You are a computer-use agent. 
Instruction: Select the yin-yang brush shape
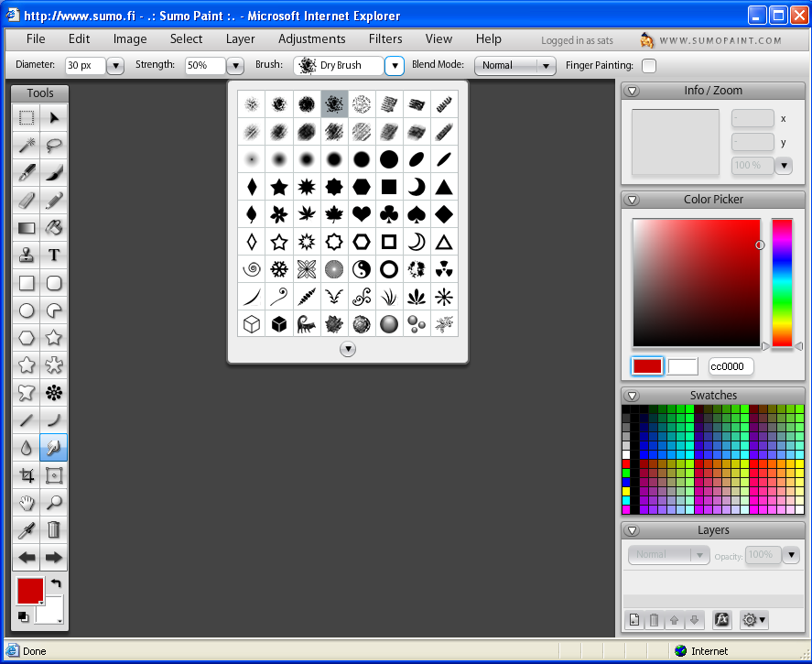362,268
